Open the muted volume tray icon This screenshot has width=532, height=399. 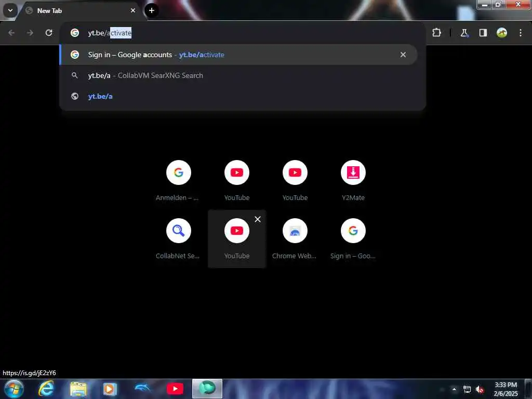(x=480, y=390)
